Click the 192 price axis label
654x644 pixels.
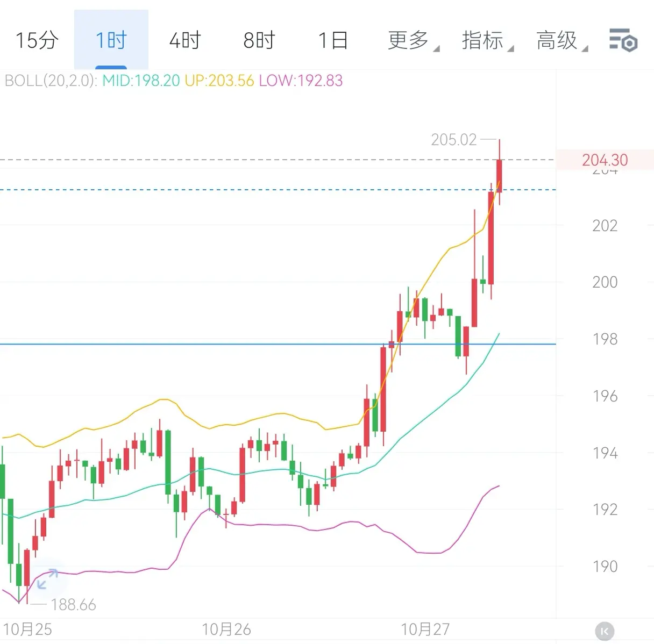click(x=605, y=509)
